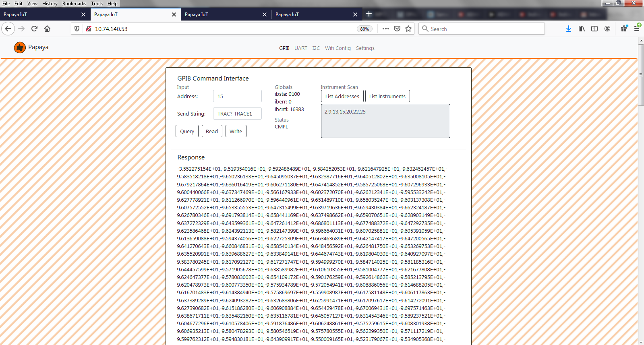Open the Firefox hamburger menu

coord(637,29)
